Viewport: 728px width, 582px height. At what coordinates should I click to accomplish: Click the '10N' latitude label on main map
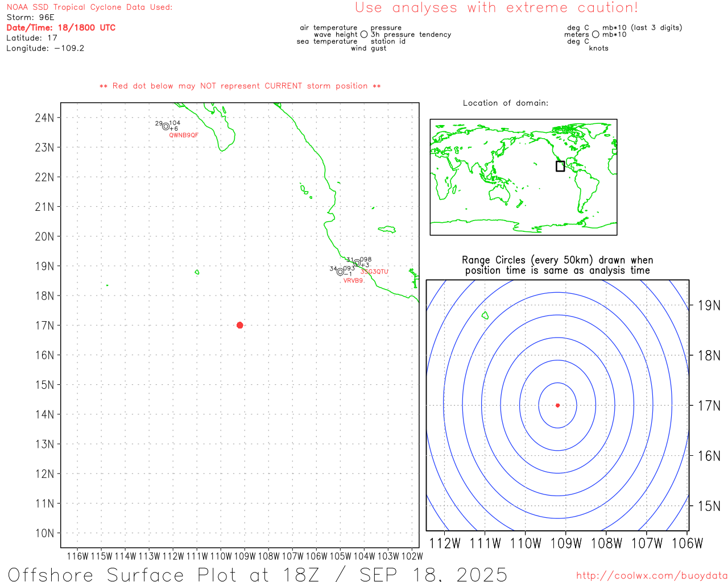[x=44, y=533]
